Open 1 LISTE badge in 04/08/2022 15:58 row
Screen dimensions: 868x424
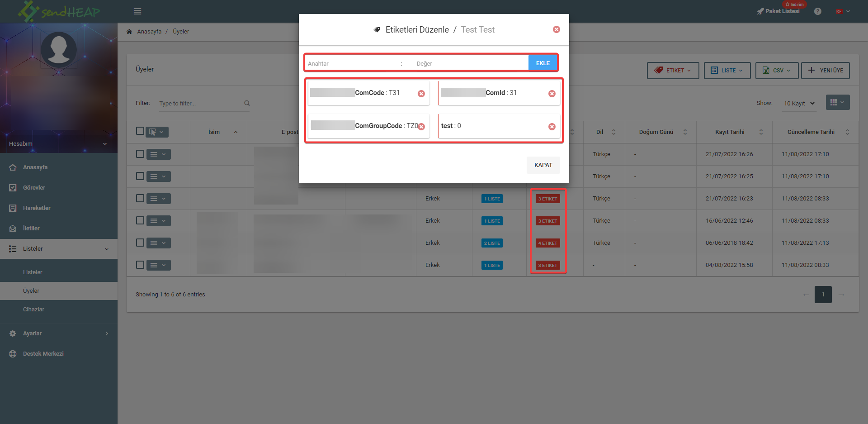click(x=492, y=266)
